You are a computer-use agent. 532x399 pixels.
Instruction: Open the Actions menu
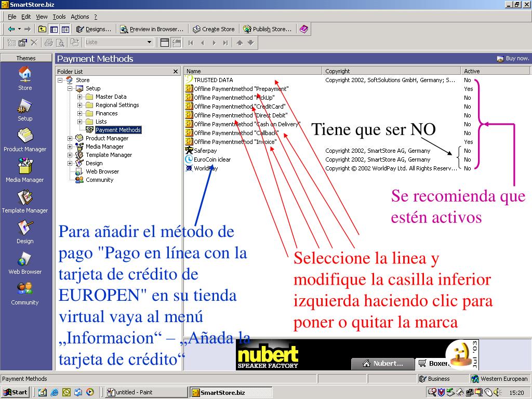click(79, 17)
